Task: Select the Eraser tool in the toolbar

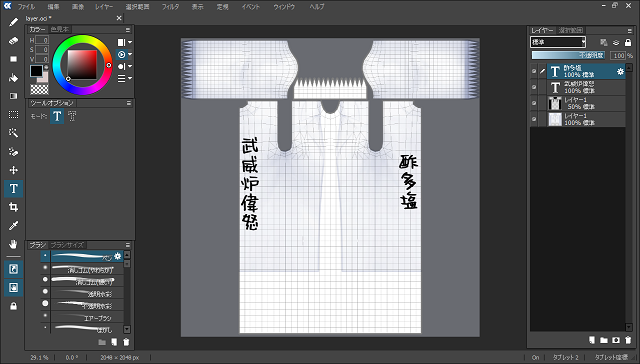Action: (x=13, y=40)
